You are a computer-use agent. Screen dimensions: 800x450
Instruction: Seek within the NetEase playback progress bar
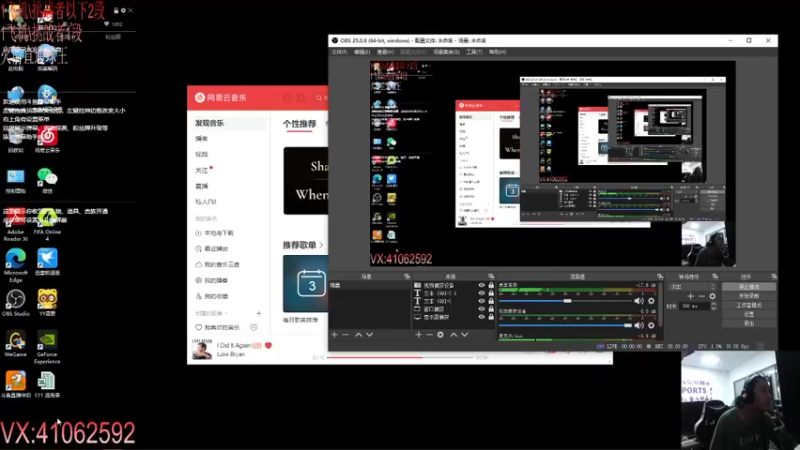[401, 358]
